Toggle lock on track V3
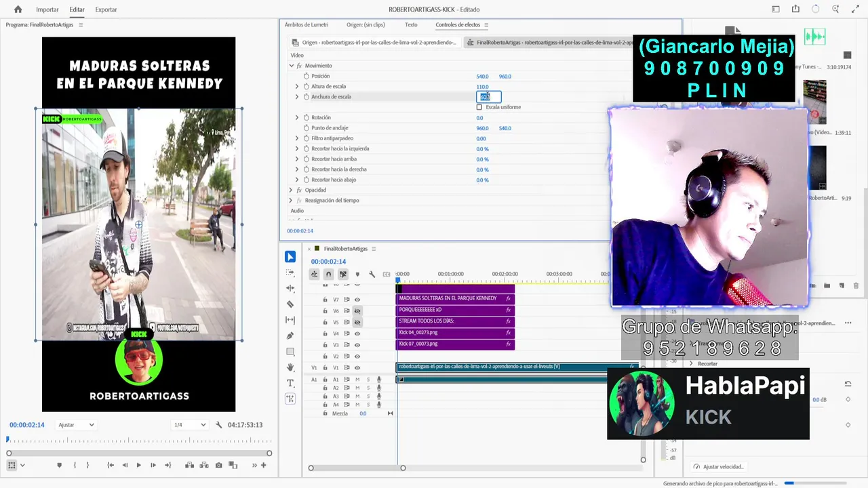Viewport: 868px width, 488px height. (x=325, y=345)
